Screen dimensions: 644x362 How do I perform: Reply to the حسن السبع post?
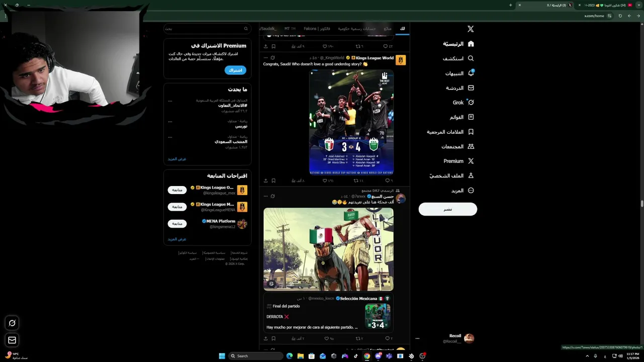pos(388,338)
